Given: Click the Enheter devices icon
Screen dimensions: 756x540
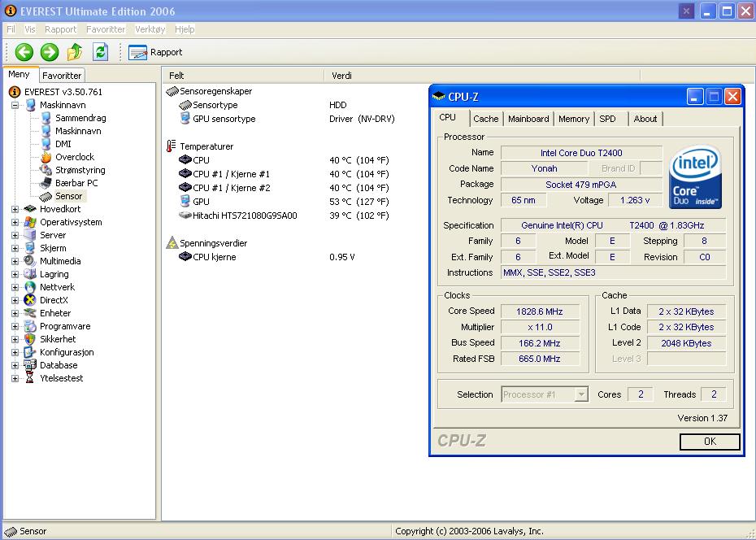Looking at the screenshot, I should pos(30,313).
